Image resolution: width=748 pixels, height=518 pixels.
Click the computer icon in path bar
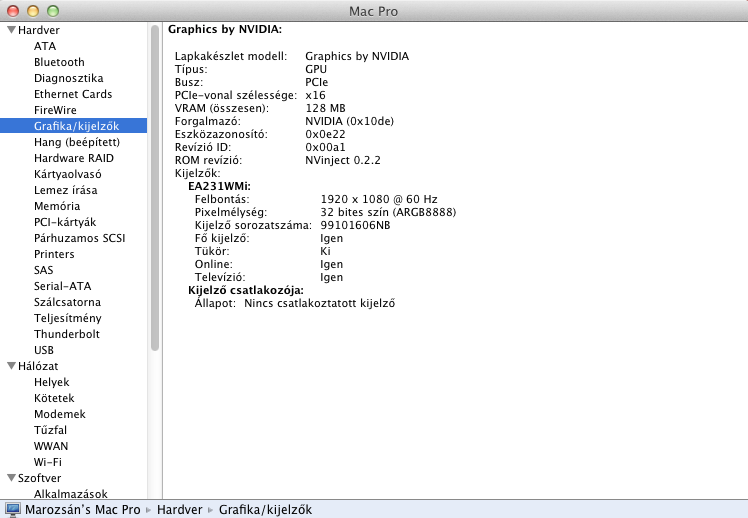click(x=13, y=509)
